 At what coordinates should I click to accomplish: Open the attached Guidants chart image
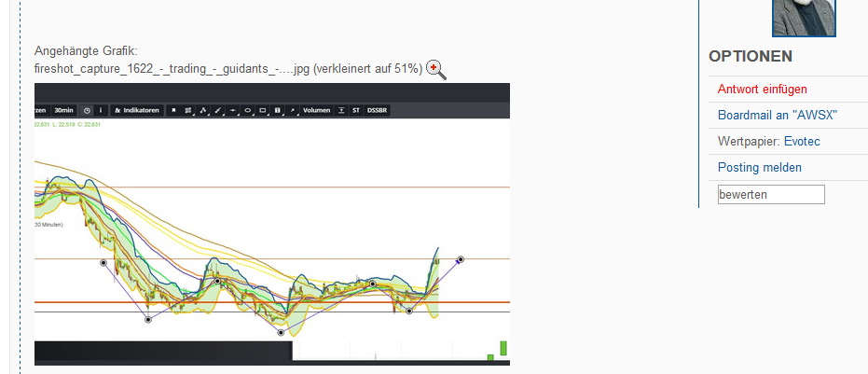(x=272, y=224)
